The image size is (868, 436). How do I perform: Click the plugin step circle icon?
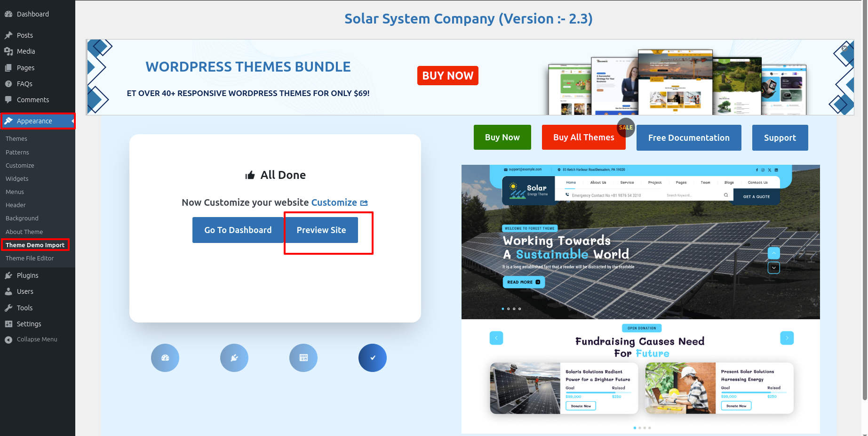coord(234,358)
